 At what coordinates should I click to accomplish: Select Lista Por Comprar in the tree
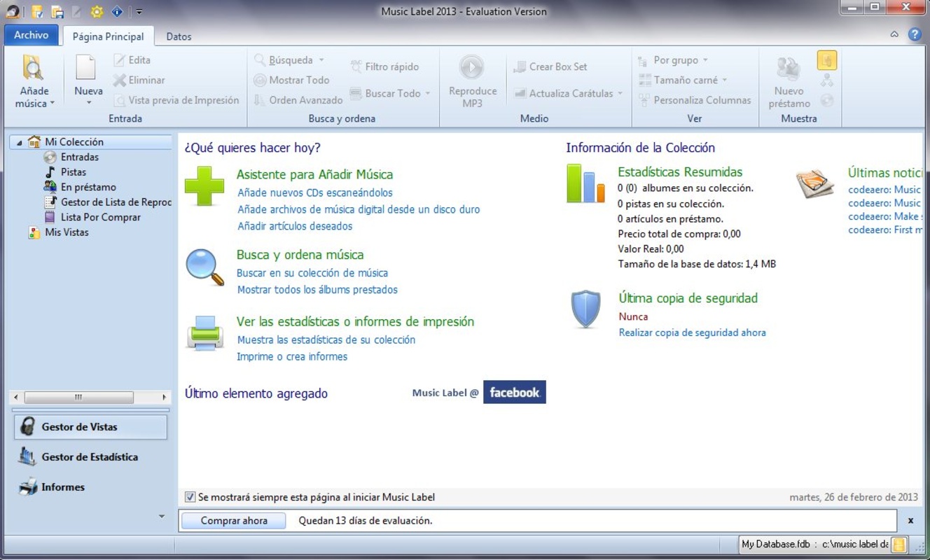[x=101, y=218]
